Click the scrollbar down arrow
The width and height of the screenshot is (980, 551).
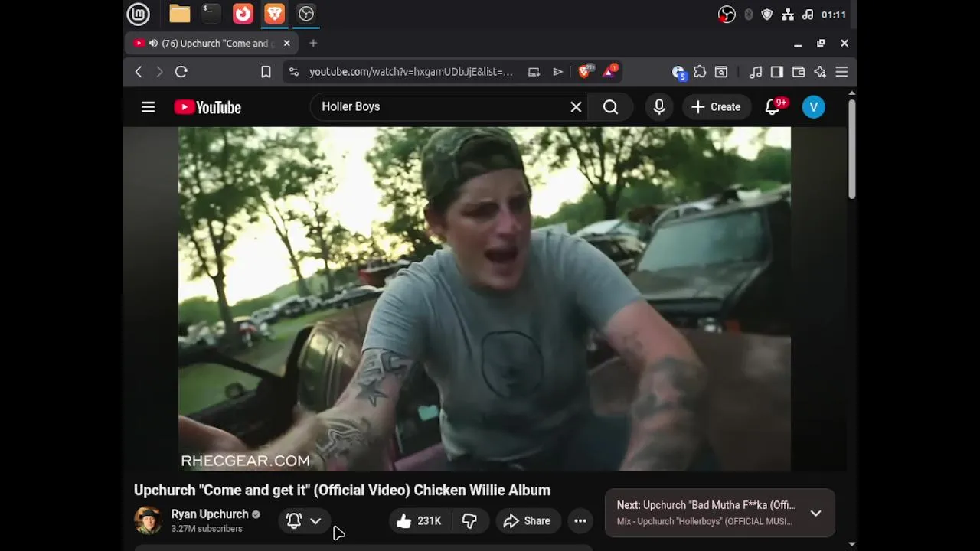851,544
